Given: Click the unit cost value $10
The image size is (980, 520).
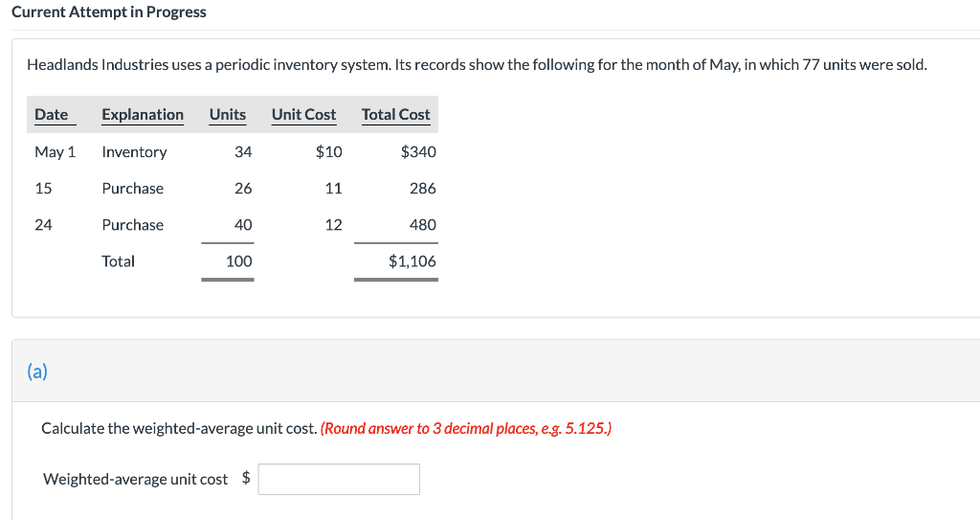Looking at the screenshot, I should tap(329, 152).
